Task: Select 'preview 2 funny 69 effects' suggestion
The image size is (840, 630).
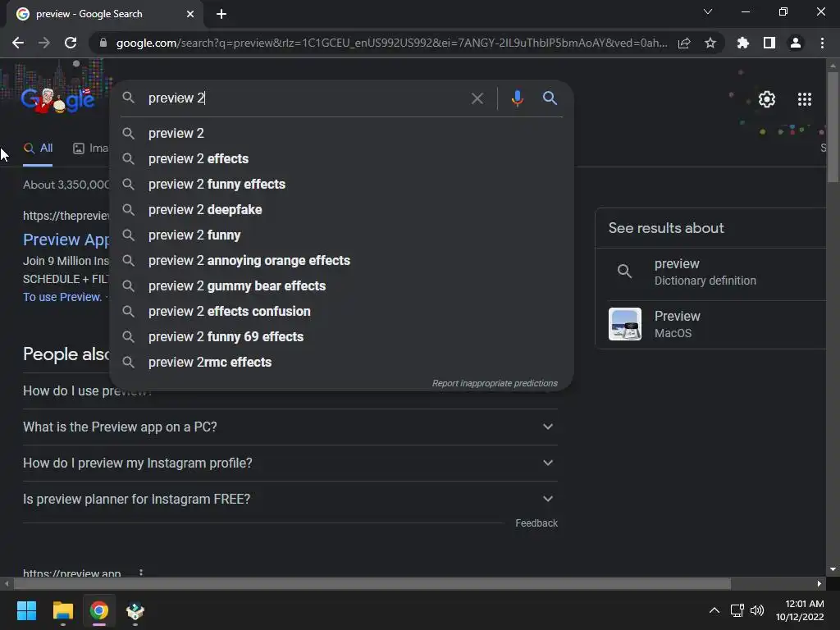Action: (x=342, y=337)
